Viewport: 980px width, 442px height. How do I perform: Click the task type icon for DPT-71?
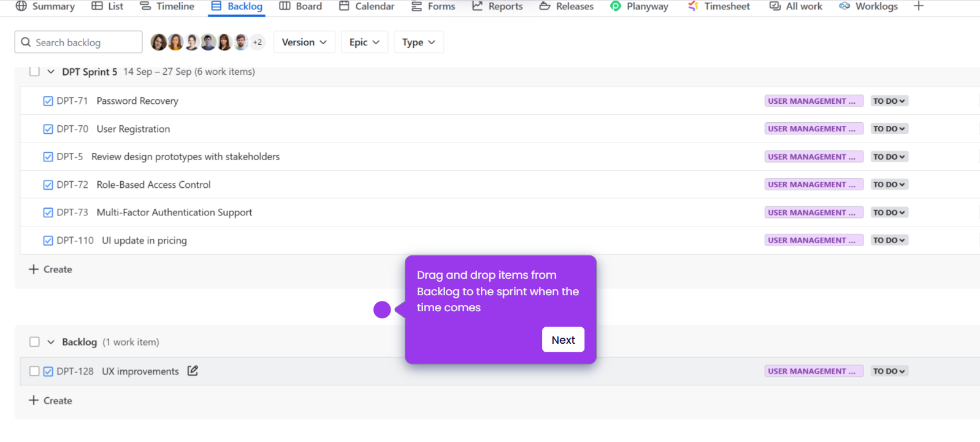(x=48, y=101)
